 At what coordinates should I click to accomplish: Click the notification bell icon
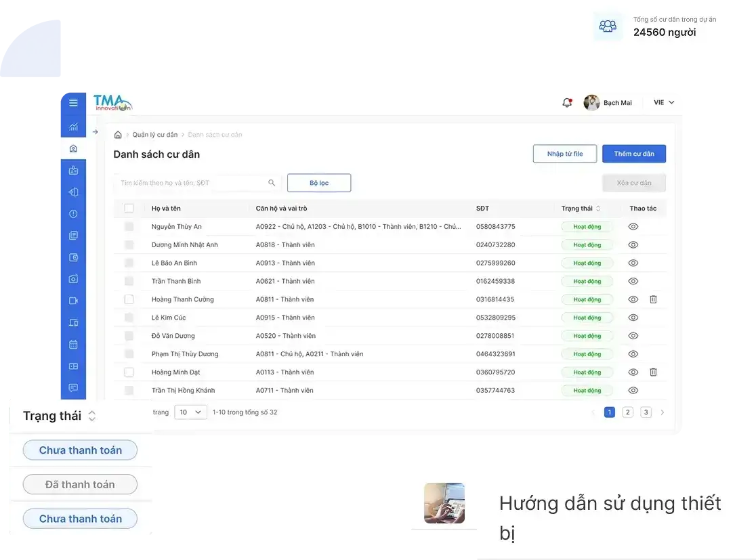click(x=567, y=103)
